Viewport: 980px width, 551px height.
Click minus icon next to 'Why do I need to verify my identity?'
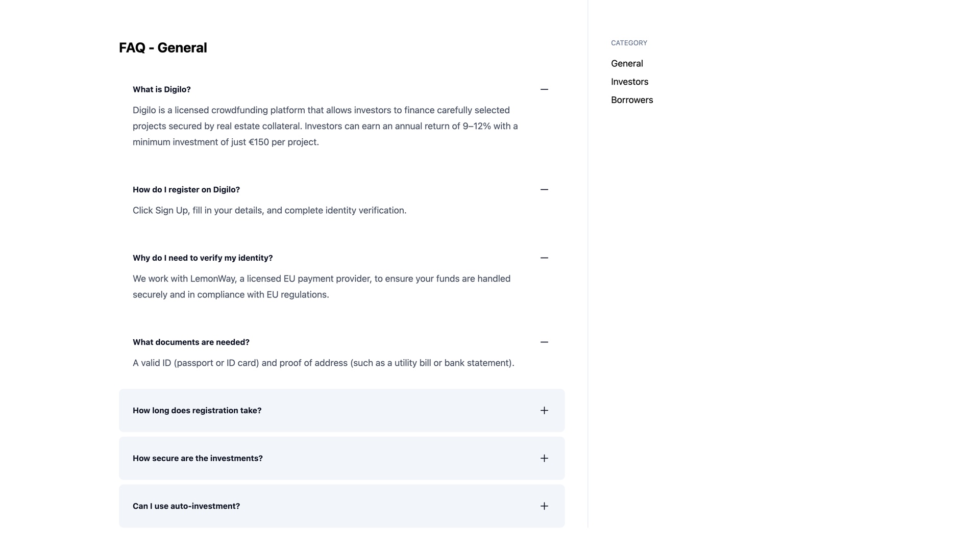[x=544, y=258]
